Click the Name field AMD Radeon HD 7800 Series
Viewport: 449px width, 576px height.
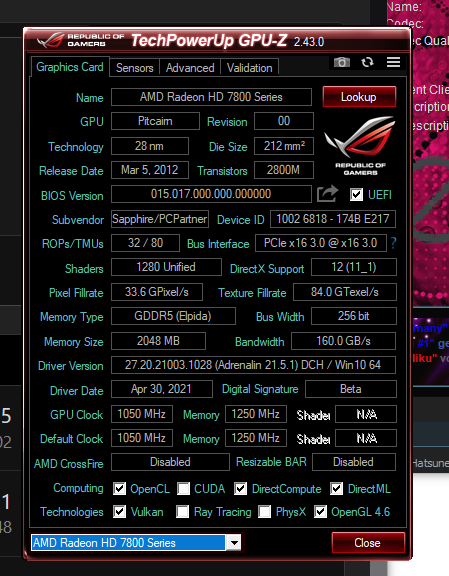coord(211,97)
